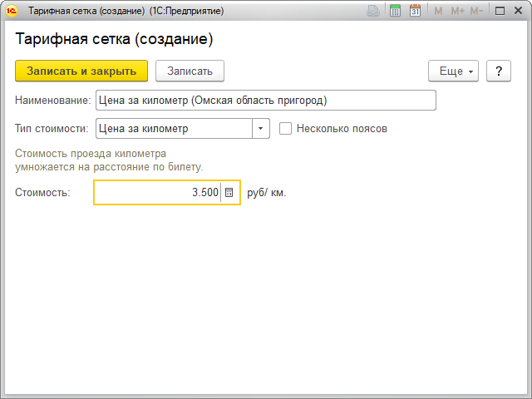Open the calendar icon in title bar
This screenshot has width=532, height=399.
(415, 11)
